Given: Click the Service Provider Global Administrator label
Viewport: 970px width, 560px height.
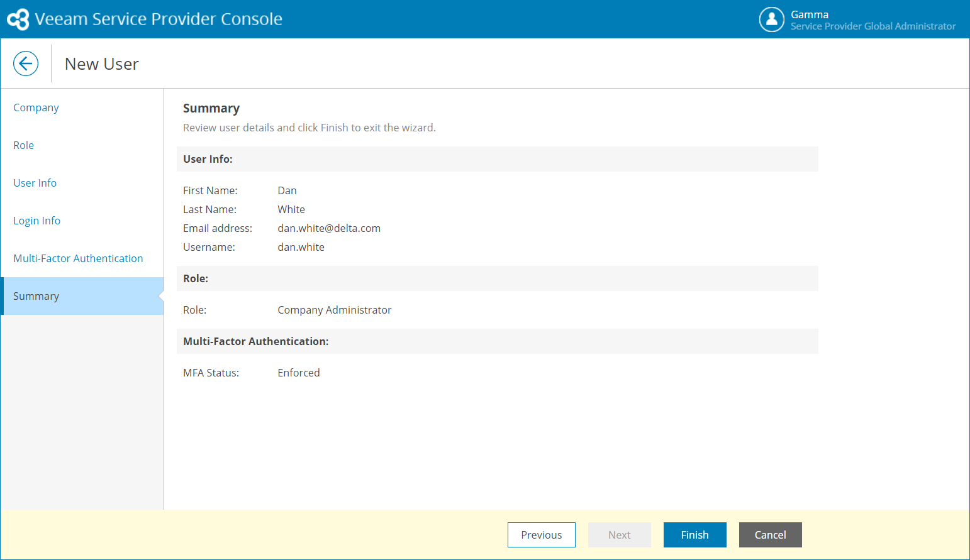Looking at the screenshot, I should pos(873,26).
